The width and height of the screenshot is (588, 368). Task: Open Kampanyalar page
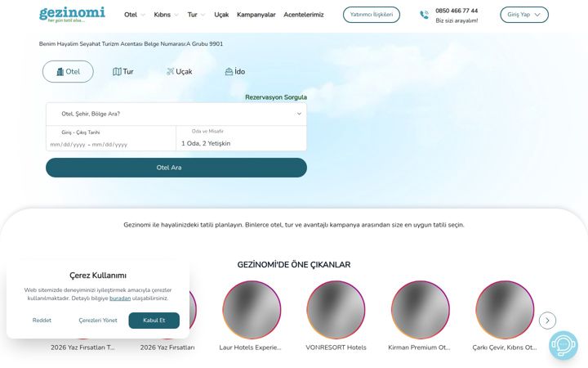click(256, 15)
